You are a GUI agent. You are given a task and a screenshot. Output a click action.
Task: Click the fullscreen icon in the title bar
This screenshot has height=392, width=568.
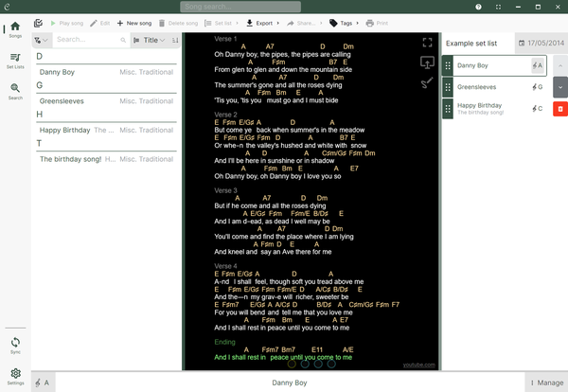click(x=499, y=7)
